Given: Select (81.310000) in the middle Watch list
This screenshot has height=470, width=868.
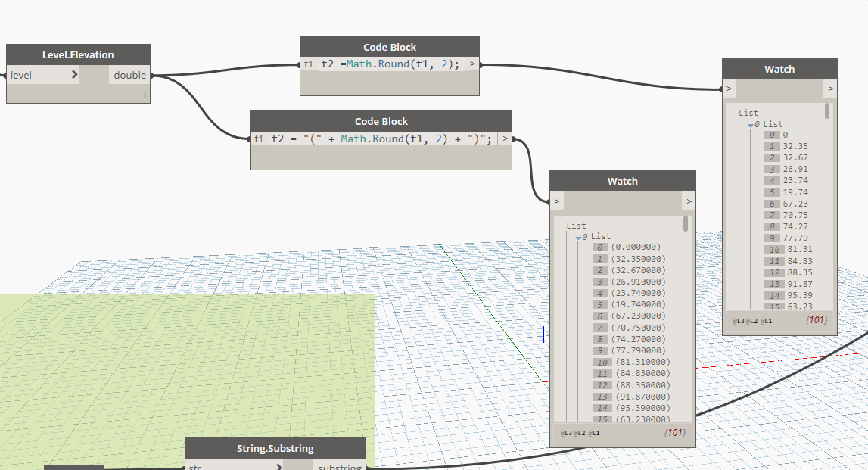Looking at the screenshot, I should point(642,362).
